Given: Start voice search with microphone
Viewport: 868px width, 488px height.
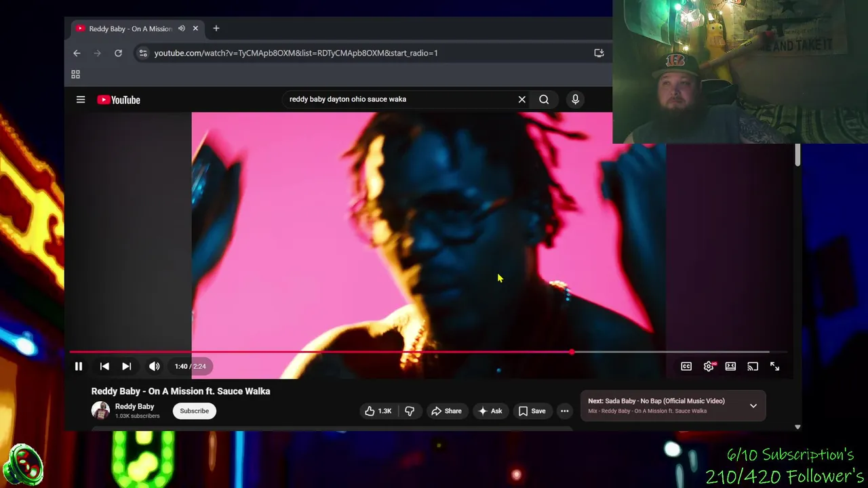Looking at the screenshot, I should click(575, 100).
